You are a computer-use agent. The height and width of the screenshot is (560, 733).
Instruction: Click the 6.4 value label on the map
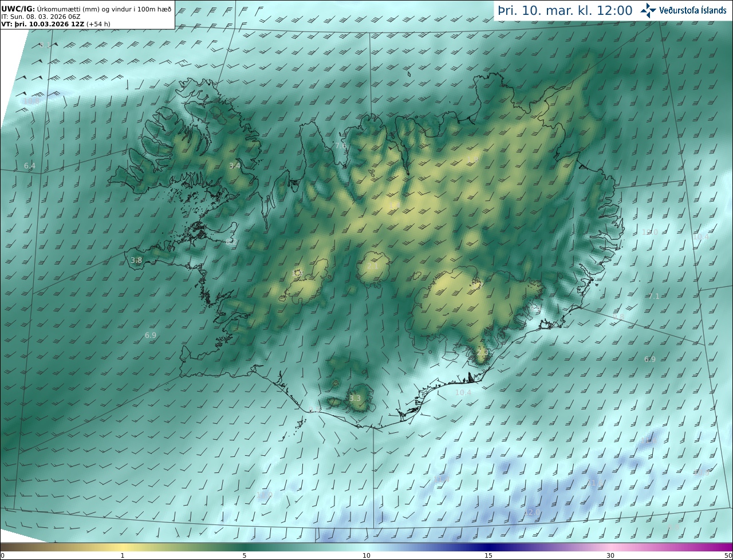point(30,165)
